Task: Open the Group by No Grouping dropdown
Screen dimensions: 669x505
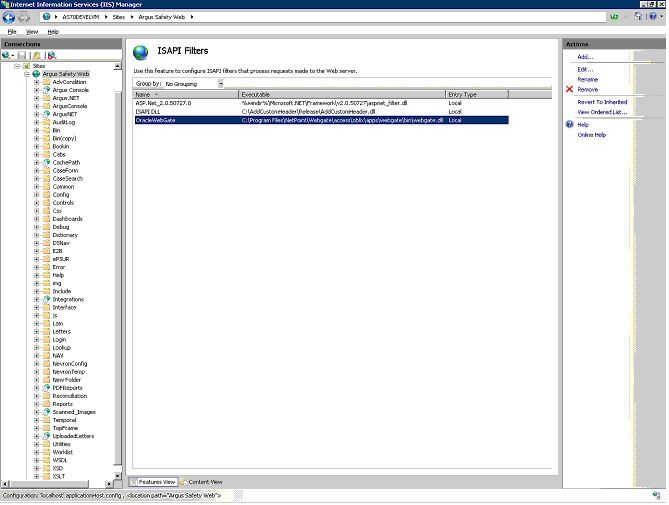Action: click(221, 84)
